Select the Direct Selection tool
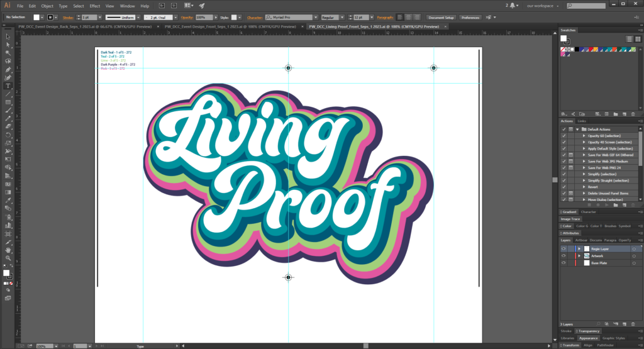 click(8, 45)
